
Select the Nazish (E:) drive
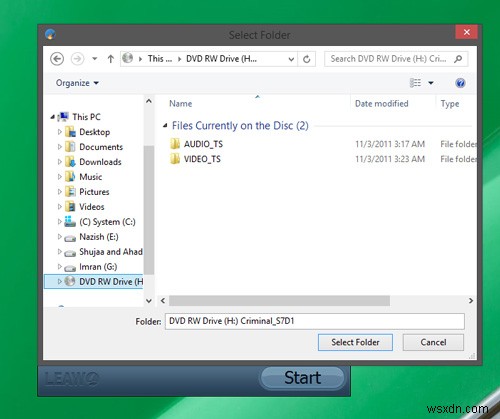click(x=99, y=237)
